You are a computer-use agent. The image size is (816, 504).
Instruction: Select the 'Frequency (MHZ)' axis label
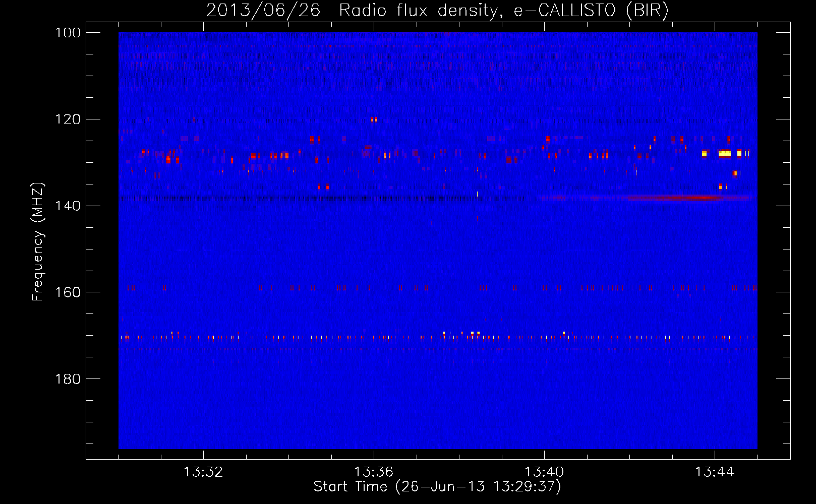pyautogui.click(x=38, y=242)
